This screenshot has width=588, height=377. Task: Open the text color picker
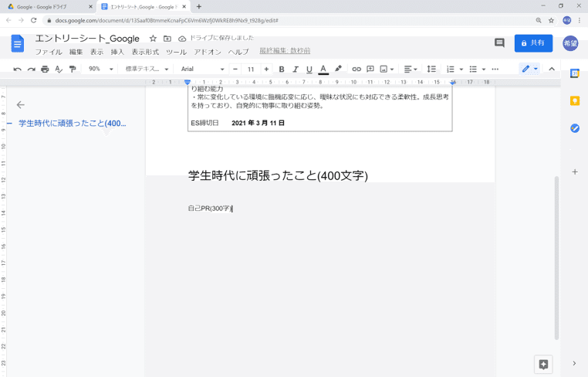[x=323, y=69]
